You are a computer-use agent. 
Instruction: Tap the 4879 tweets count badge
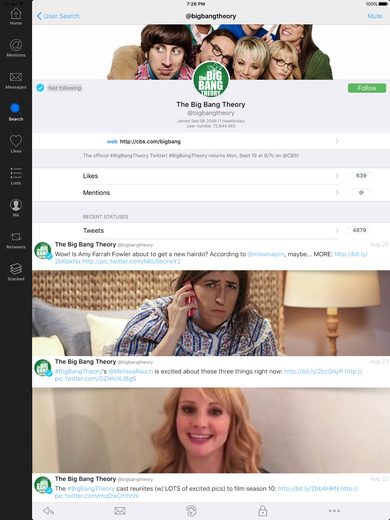(x=359, y=230)
